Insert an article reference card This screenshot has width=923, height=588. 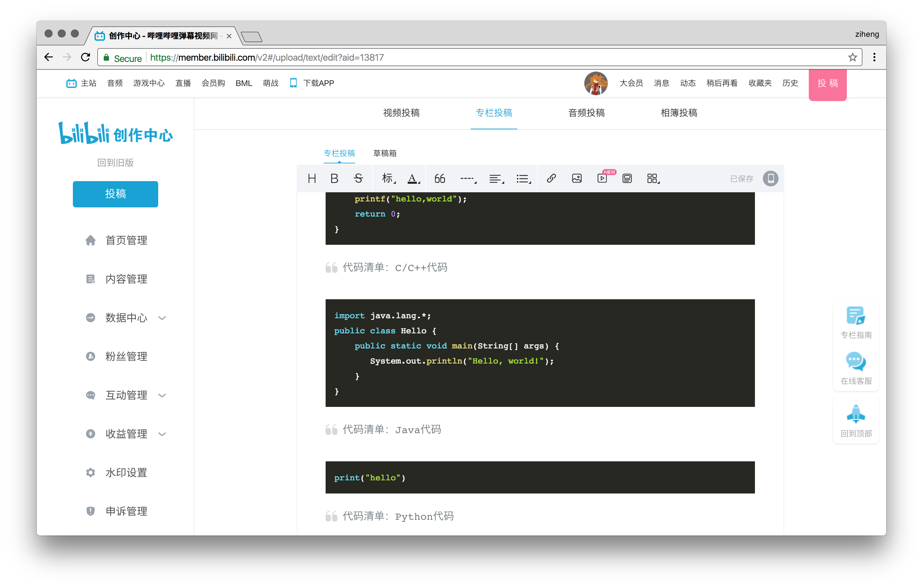pyautogui.click(x=627, y=178)
